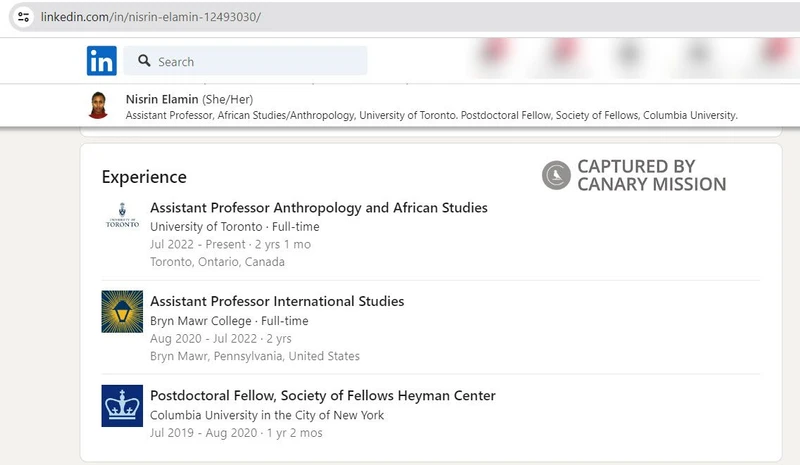Click 'Toronto, Ontario, Canada' location
Image resolution: width=800 pixels, height=465 pixels.
click(217, 262)
